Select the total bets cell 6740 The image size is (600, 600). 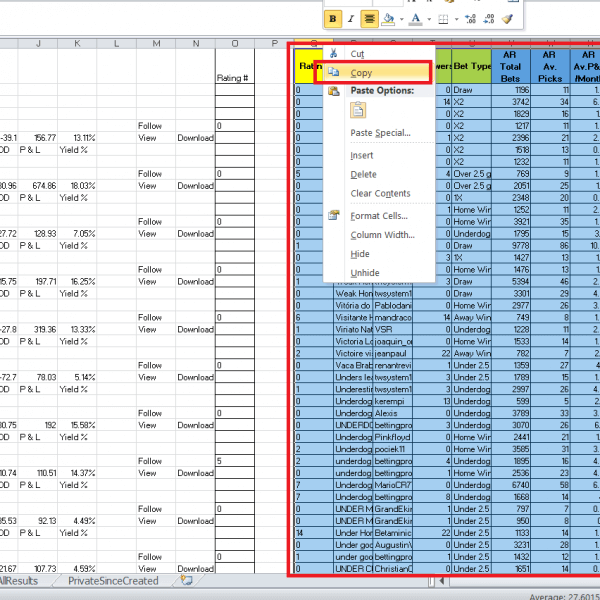(x=511, y=485)
